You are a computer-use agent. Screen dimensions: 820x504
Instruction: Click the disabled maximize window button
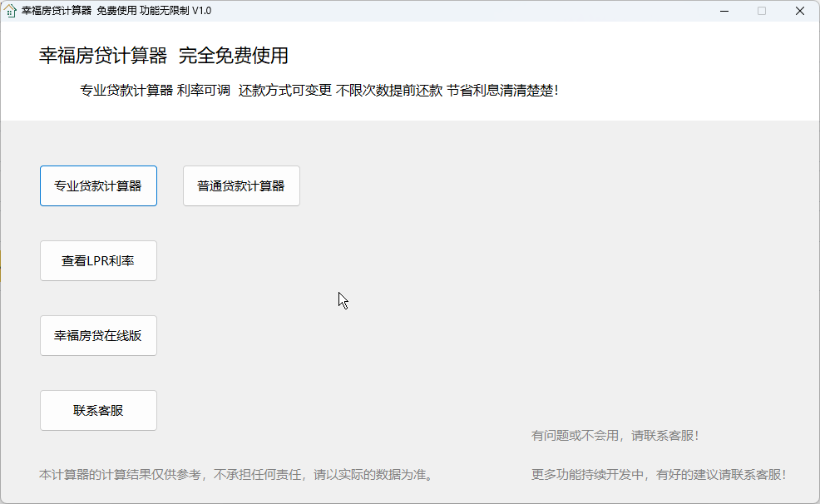click(762, 11)
